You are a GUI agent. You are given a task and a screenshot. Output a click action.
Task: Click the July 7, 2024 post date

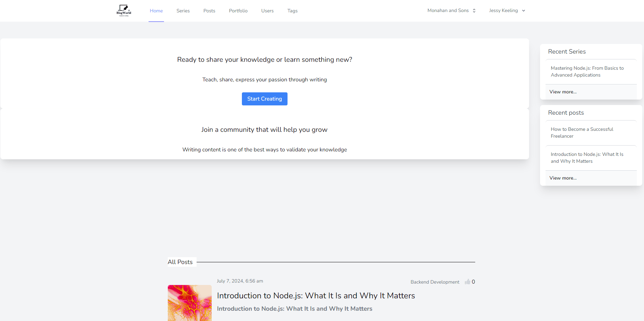click(240, 281)
